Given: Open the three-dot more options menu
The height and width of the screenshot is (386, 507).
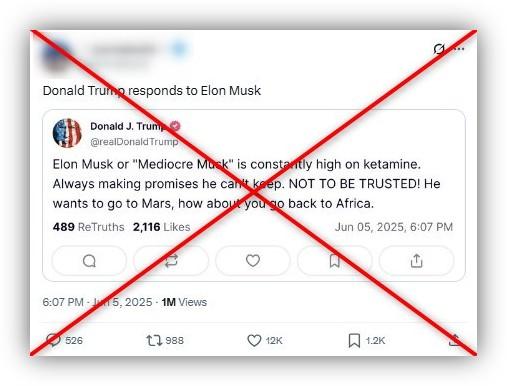Looking at the screenshot, I should 459,49.
